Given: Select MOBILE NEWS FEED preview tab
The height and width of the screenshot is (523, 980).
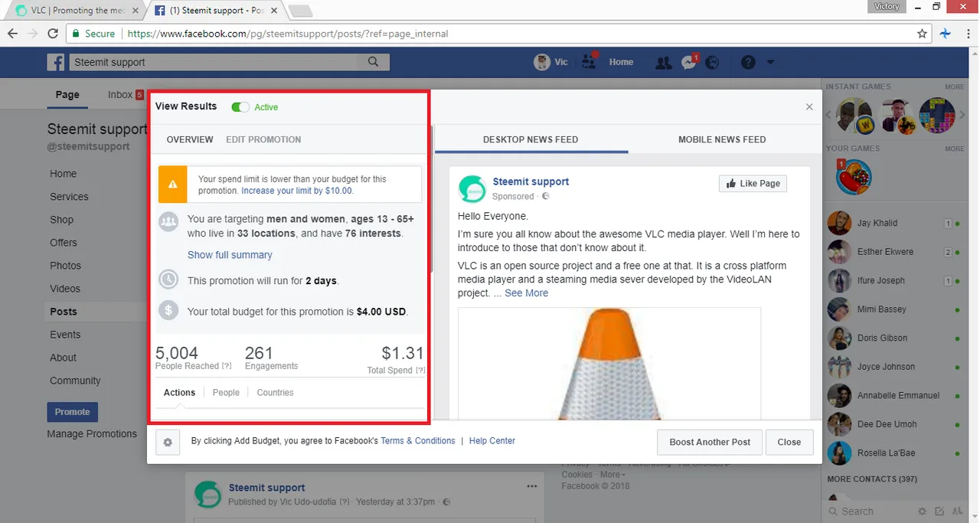Looking at the screenshot, I should (x=722, y=139).
